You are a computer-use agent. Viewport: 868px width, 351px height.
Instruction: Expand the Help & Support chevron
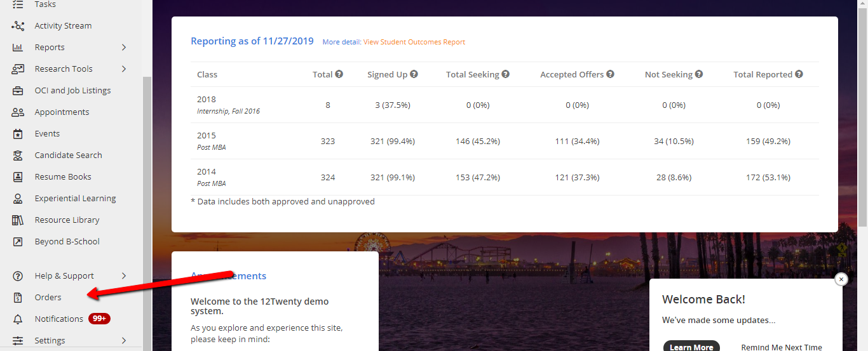point(124,276)
